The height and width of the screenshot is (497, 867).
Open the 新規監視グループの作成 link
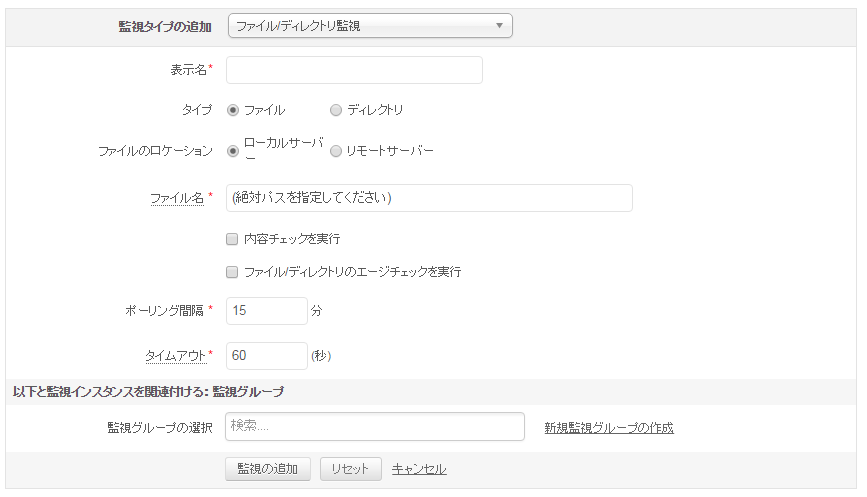(x=609, y=428)
